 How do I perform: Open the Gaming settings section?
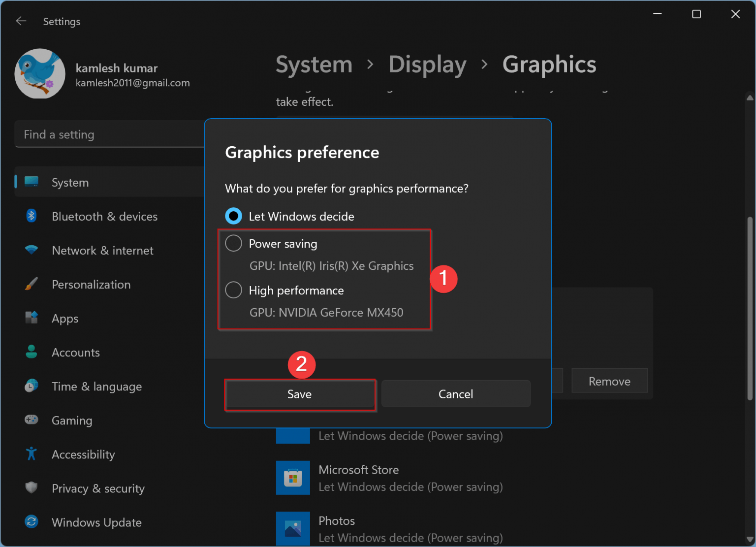pyautogui.click(x=72, y=420)
